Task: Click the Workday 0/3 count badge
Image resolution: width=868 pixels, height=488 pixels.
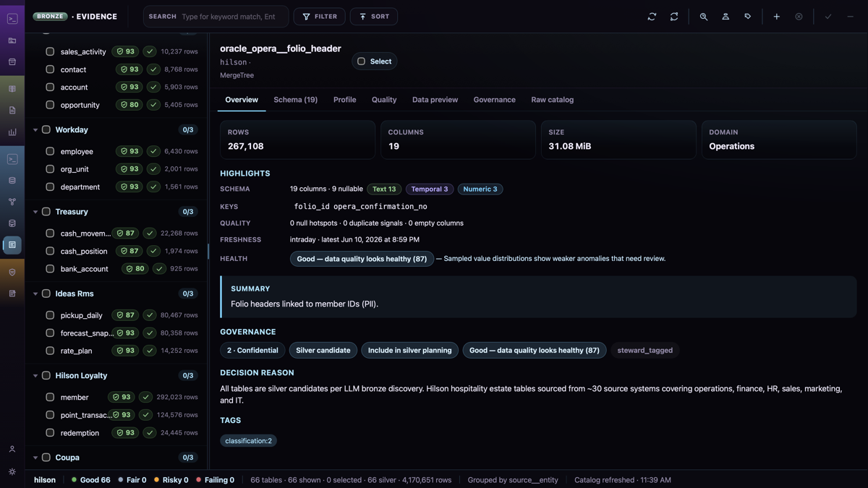Action: (188, 130)
